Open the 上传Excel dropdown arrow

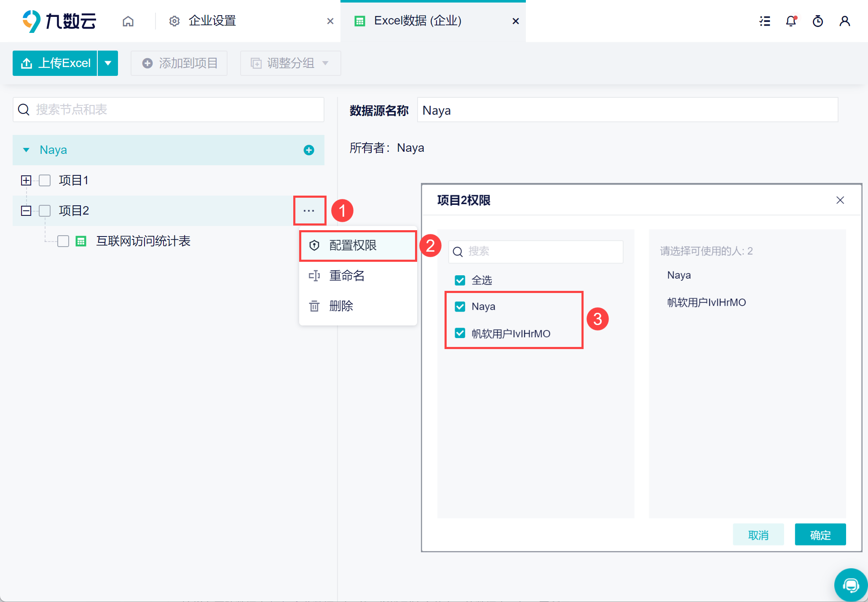[x=108, y=63]
